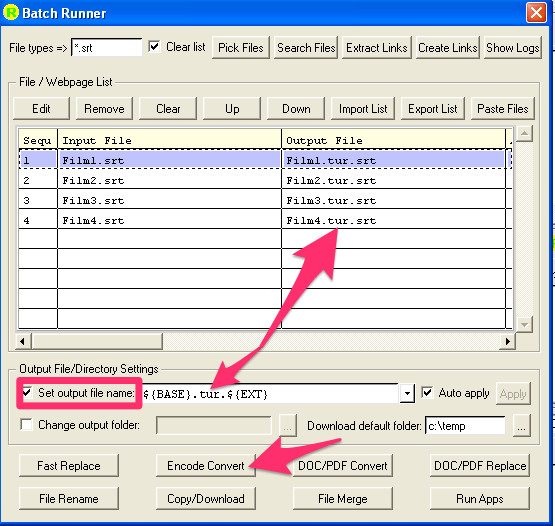This screenshot has height=526, width=555.
Task: Open the Pick Files dialog
Action: pos(241,47)
